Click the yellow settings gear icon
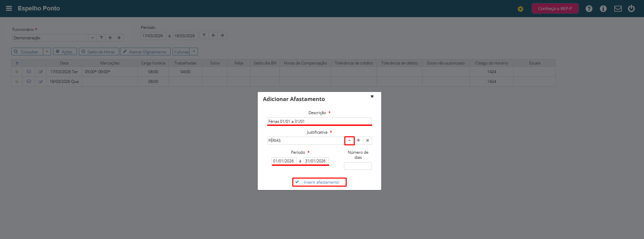Viewport: 644px width, 239px height. point(520,9)
